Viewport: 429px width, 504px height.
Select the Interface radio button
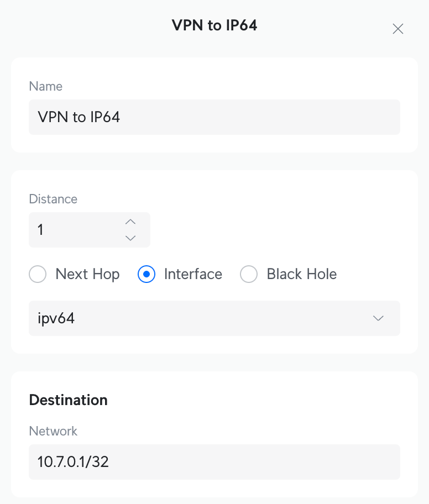coord(147,274)
